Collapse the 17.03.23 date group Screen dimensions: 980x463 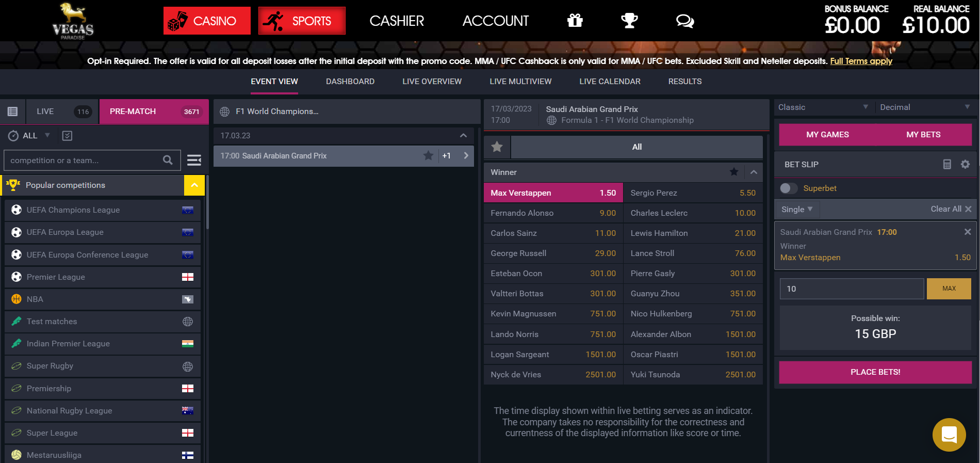tap(463, 136)
